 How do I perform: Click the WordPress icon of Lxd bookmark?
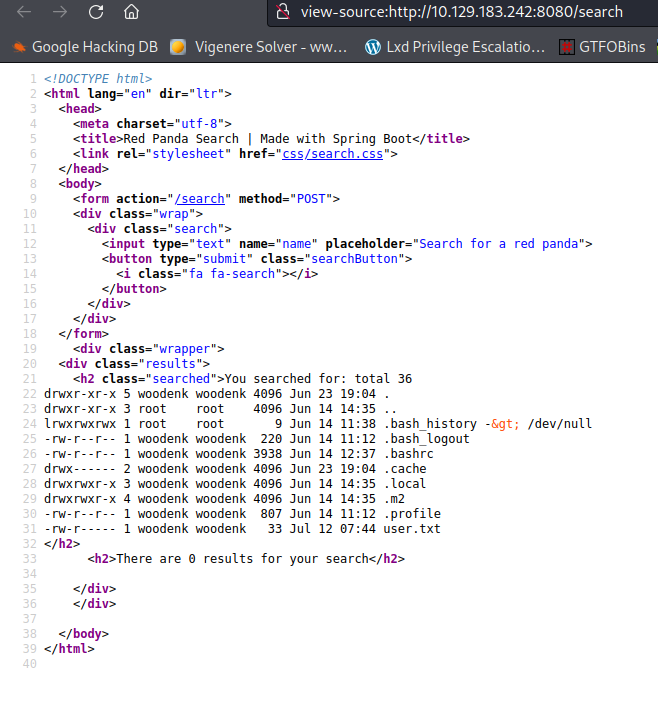coord(373,47)
